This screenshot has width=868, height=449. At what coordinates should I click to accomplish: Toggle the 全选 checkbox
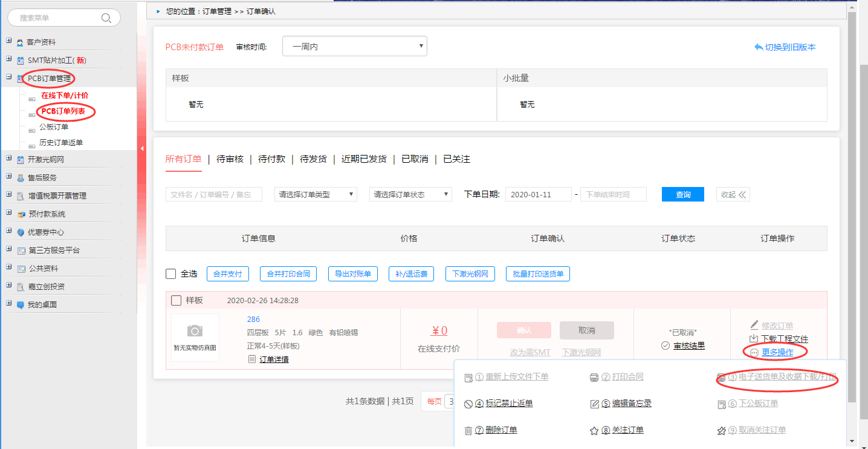171,274
